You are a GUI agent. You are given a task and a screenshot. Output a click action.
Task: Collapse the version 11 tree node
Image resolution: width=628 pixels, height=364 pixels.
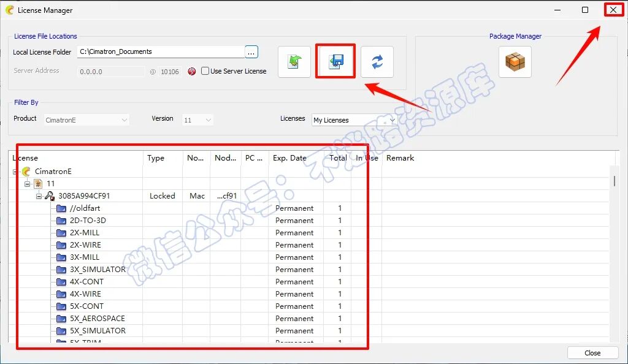pos(27,184)
